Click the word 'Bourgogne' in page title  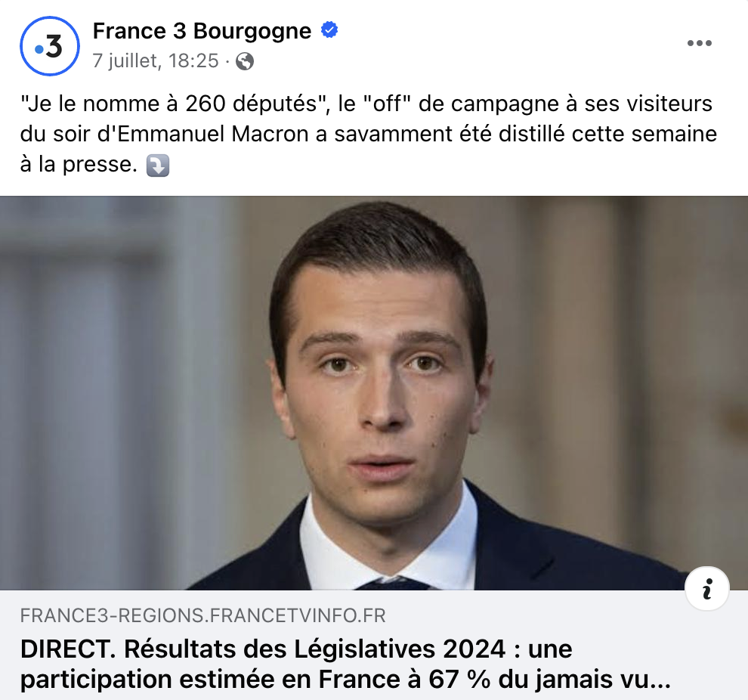point(252,31)
